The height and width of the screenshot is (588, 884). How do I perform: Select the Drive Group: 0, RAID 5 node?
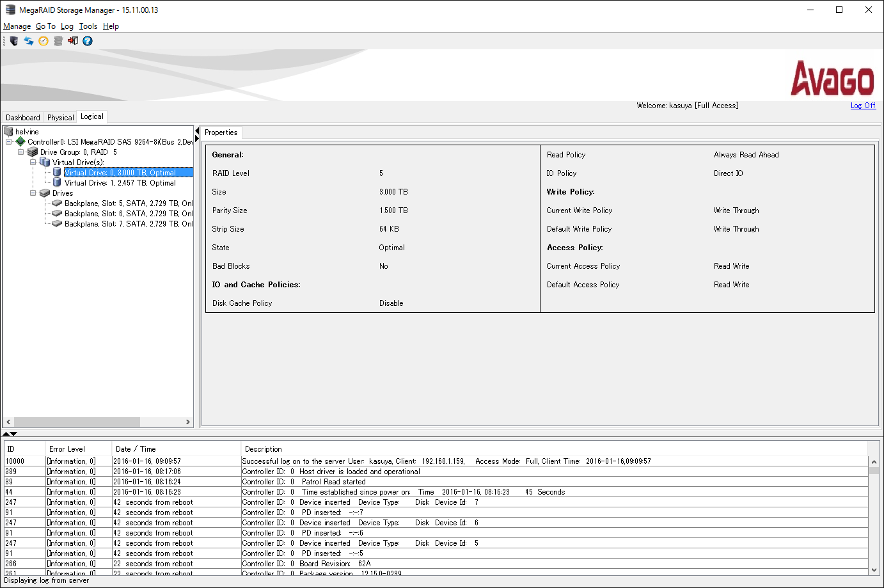click(79, 152)
